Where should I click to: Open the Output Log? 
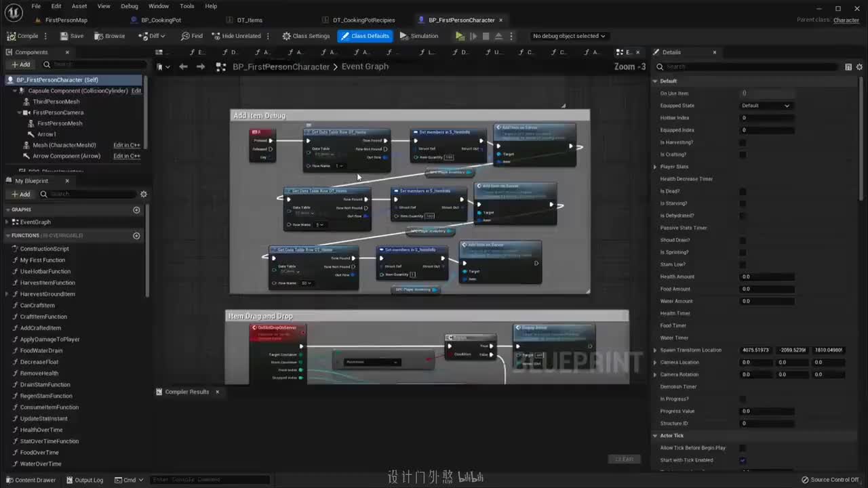84,480
